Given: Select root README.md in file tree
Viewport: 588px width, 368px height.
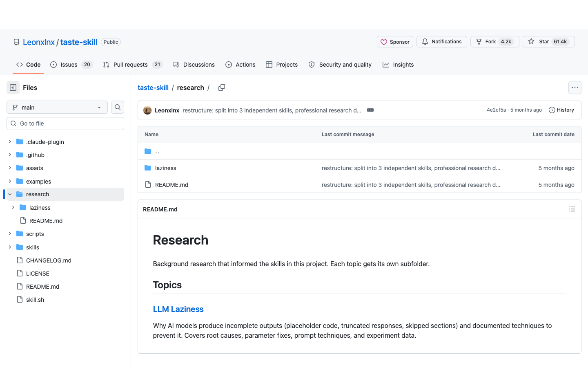Looking at the screenshot, I should point(42,286).
